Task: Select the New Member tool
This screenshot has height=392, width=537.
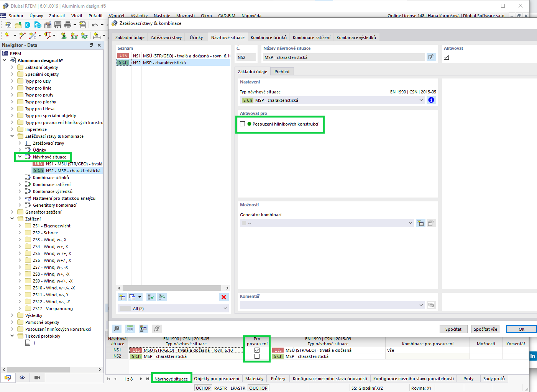Action: [x=33, y=35]
